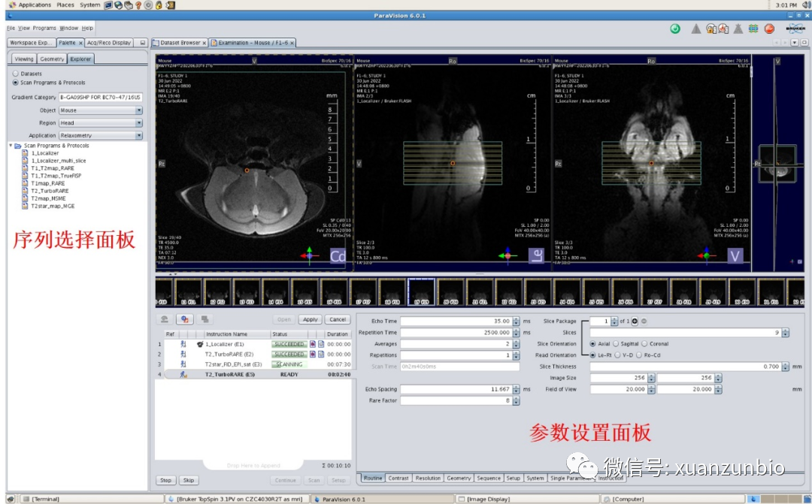Click the log-out door icon in the top panel
The width and height of the screenshot is (812, 504).
tap(170, 5)
